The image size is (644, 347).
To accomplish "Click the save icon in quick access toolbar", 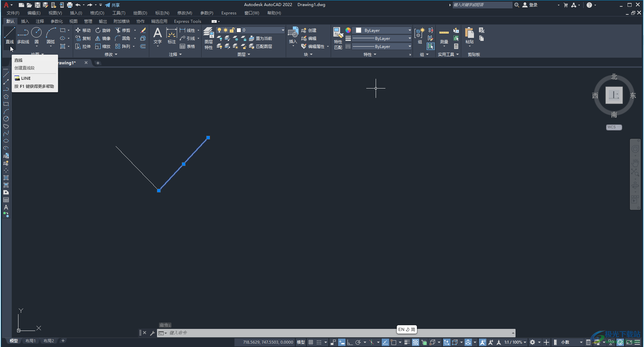I will 37,5.
